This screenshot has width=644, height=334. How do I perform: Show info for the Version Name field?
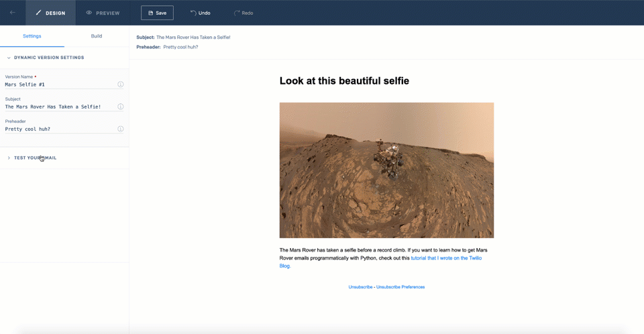click(120, 85)
